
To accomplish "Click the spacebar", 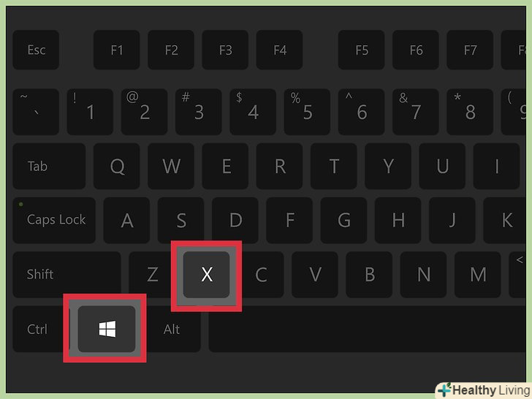I will pos(368,329).
